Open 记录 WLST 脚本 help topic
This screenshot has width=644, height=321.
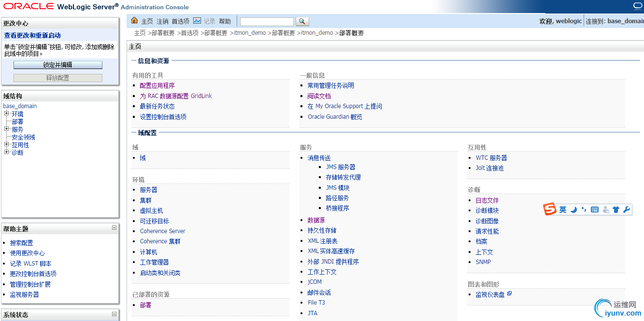(30, 264)
